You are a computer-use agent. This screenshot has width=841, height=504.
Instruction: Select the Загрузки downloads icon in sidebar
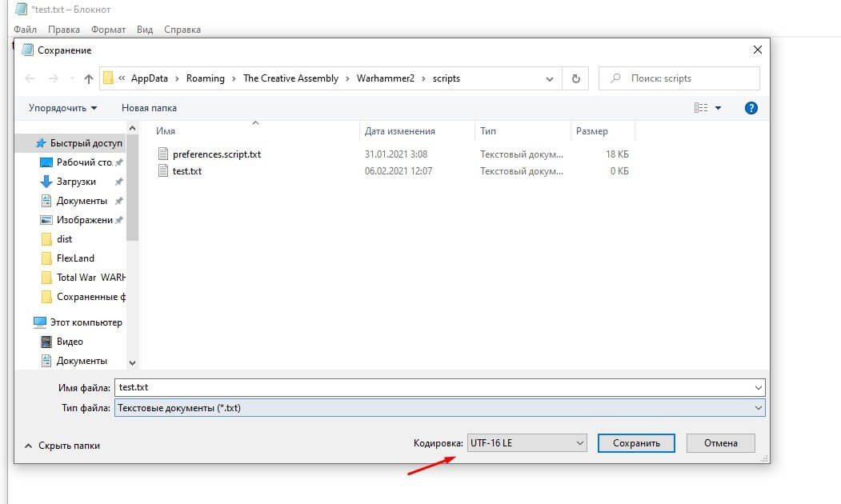point(46,182)
